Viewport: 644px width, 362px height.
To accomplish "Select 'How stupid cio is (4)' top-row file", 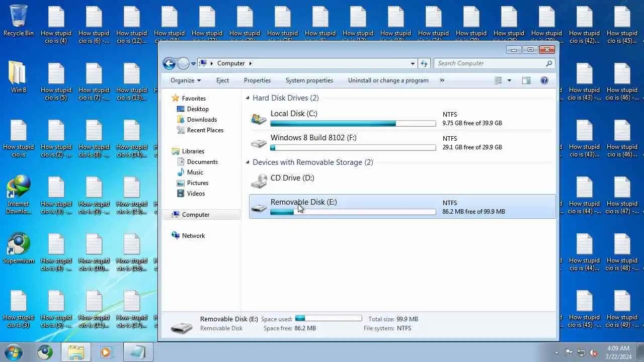I will coord(56,25).
